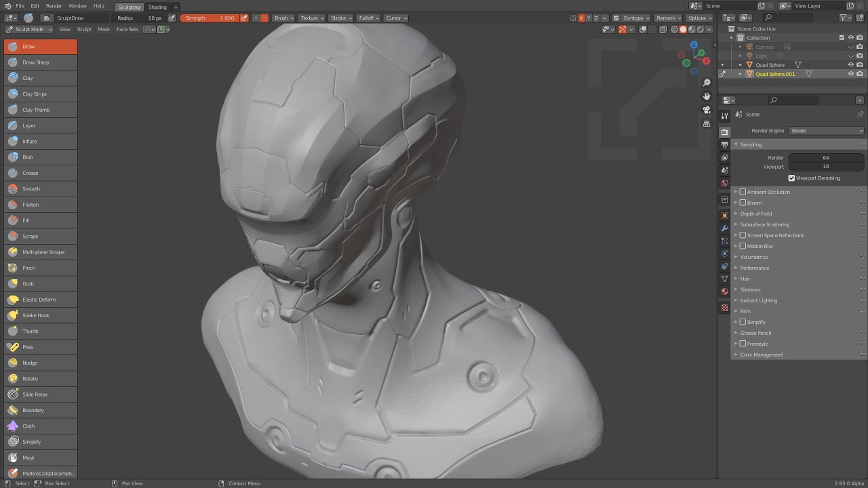
Task: Open the Face Sets menu
Action: [x=127, y=30]
